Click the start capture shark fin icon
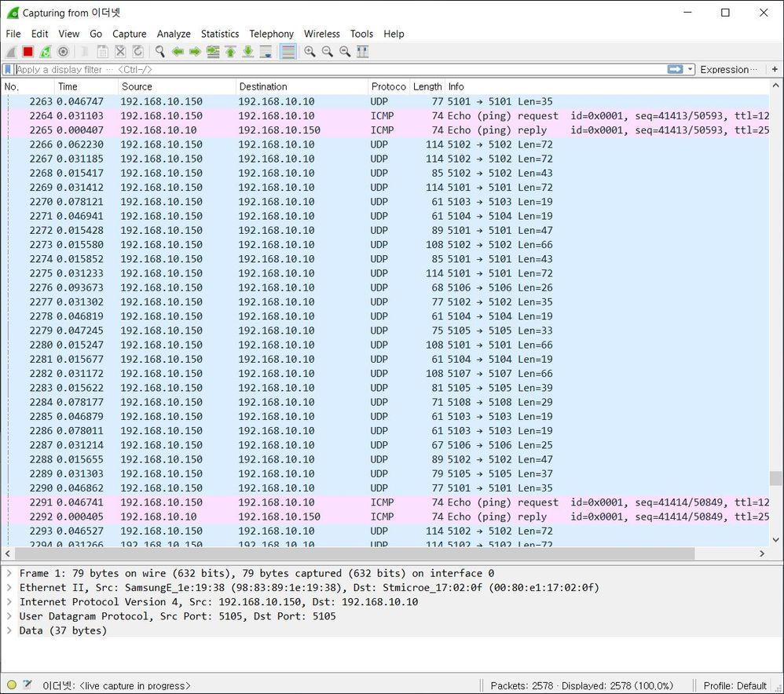784x694 pixels. pos(11,52)
